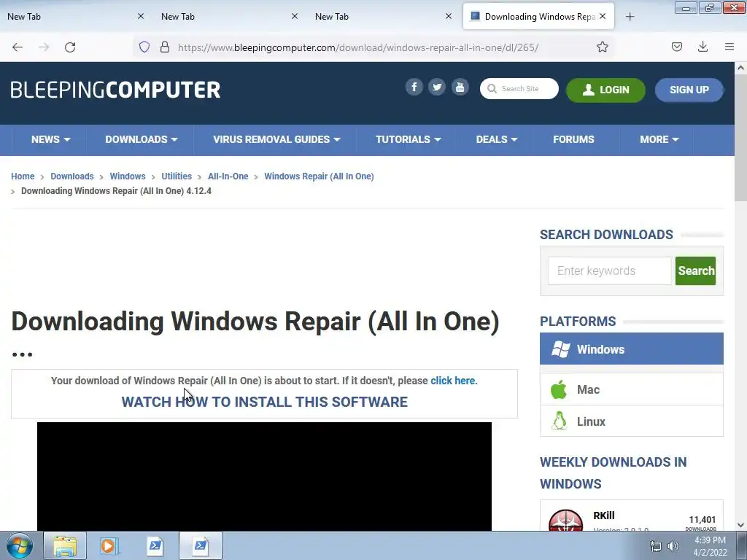
Task: Go to Windows breadcrumb link
Action: tap(128, 176)
